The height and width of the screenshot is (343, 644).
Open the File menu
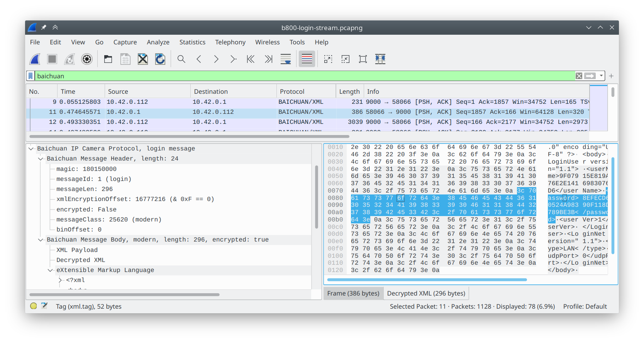pos(35,42)
